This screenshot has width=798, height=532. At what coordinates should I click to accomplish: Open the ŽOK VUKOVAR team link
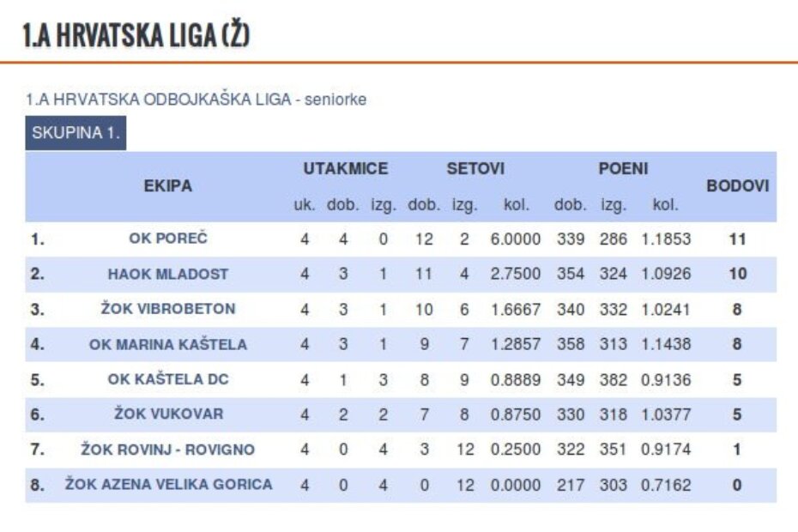point(168,414)
